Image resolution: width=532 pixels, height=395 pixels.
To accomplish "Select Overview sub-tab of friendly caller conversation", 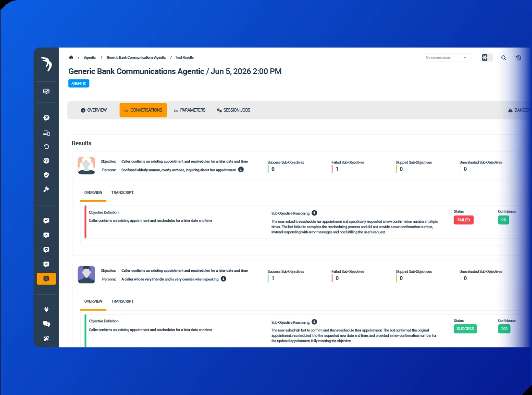I will (x=93, y=301).
